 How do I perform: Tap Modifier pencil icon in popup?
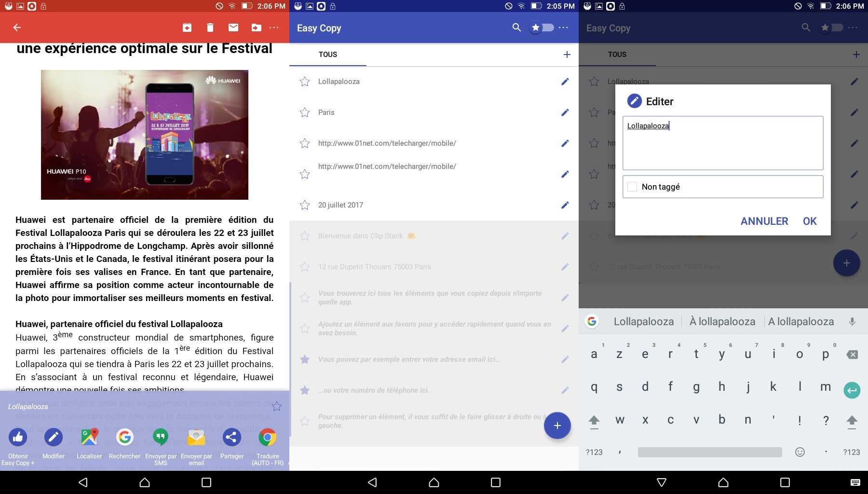click(x=54, y=438)
